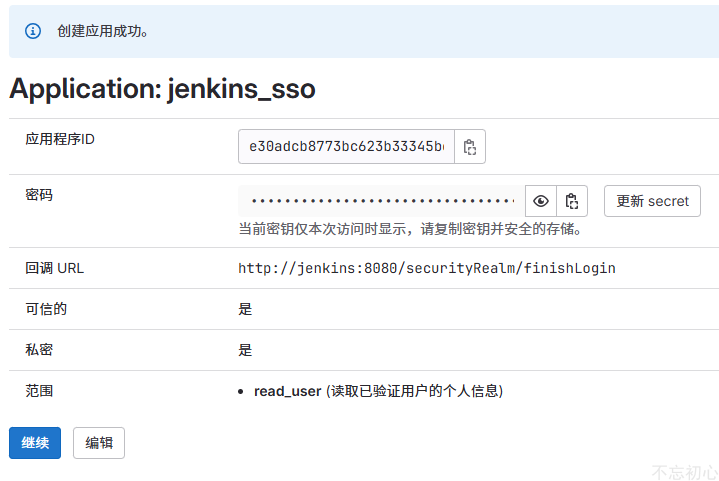The width and height of the screenshot is (719, 481).
Task: Click the 私密 label
Action: point(39,350)
